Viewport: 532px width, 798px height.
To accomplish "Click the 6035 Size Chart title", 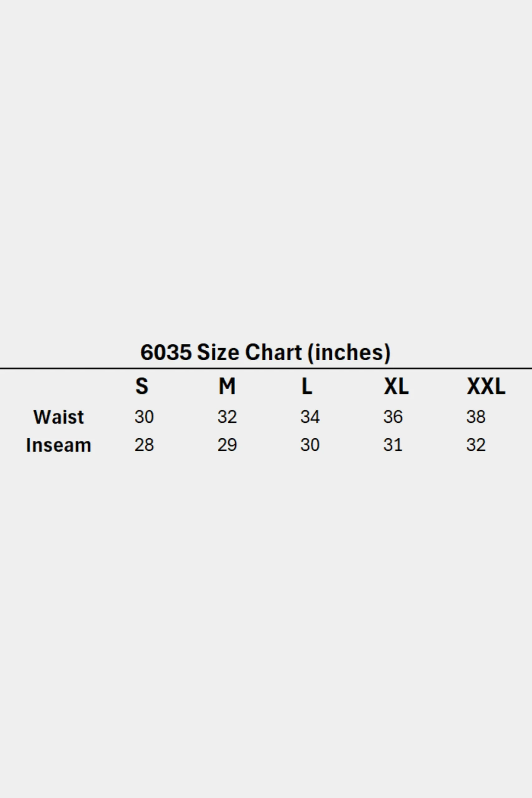I will (265, 353).
